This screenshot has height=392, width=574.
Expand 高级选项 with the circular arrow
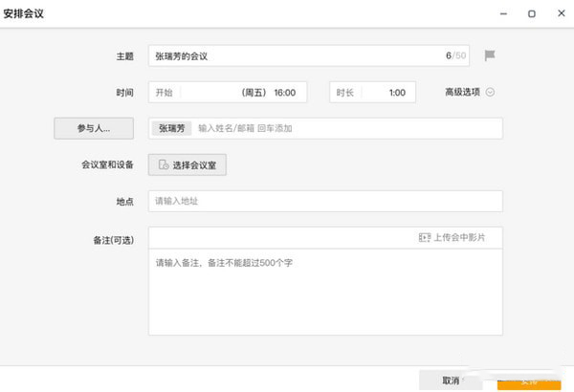(491, 93)
